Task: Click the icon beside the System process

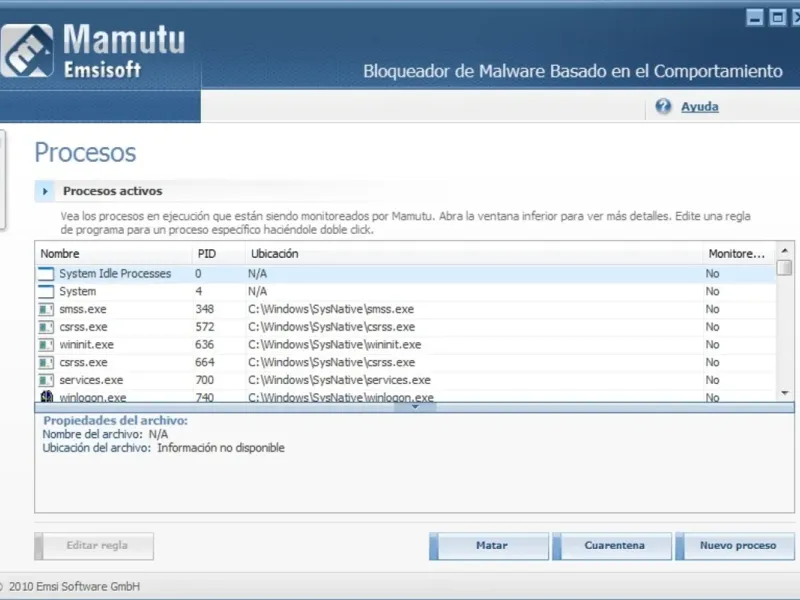Action: [46, 292]
